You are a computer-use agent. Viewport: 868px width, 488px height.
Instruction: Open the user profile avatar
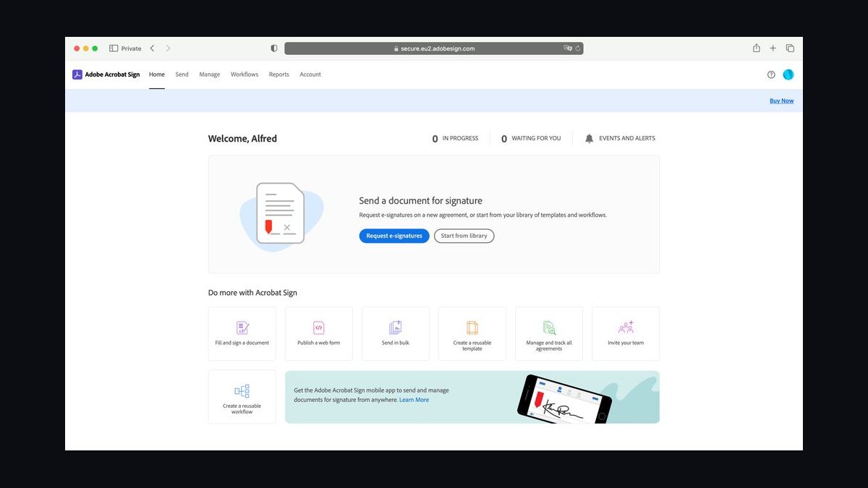788,74
